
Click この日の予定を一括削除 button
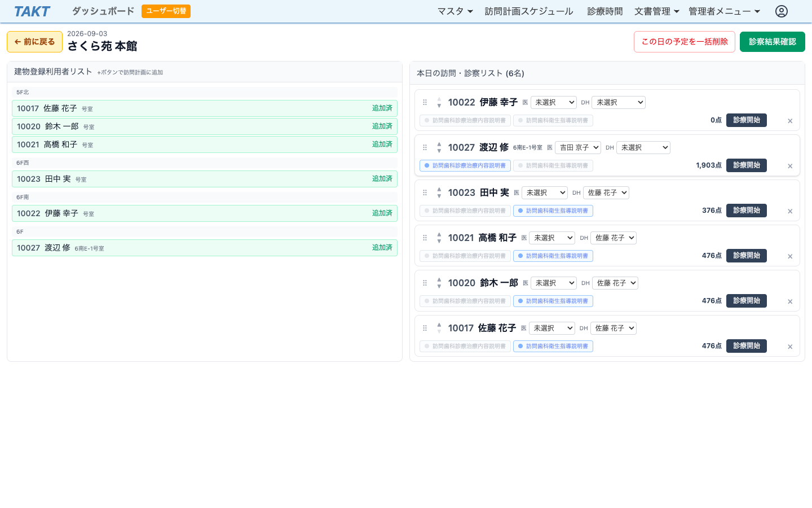[x=685, y=42]
